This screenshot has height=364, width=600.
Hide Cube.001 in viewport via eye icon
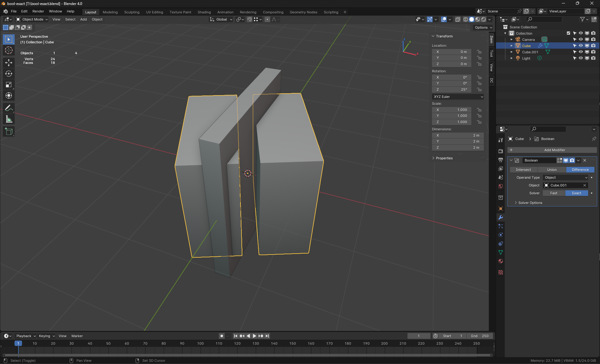[581, 52]
